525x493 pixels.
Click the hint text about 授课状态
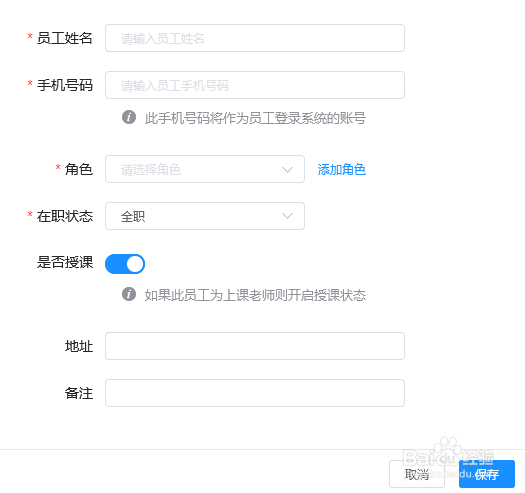(255, 295)
